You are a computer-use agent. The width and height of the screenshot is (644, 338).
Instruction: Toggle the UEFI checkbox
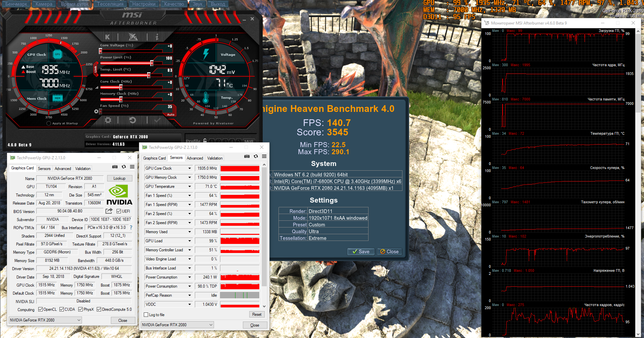coord(119,211)
